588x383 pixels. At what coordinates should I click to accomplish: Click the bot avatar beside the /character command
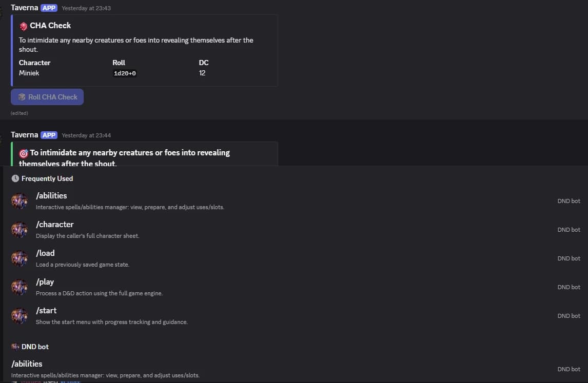click(x=19, y=230)
